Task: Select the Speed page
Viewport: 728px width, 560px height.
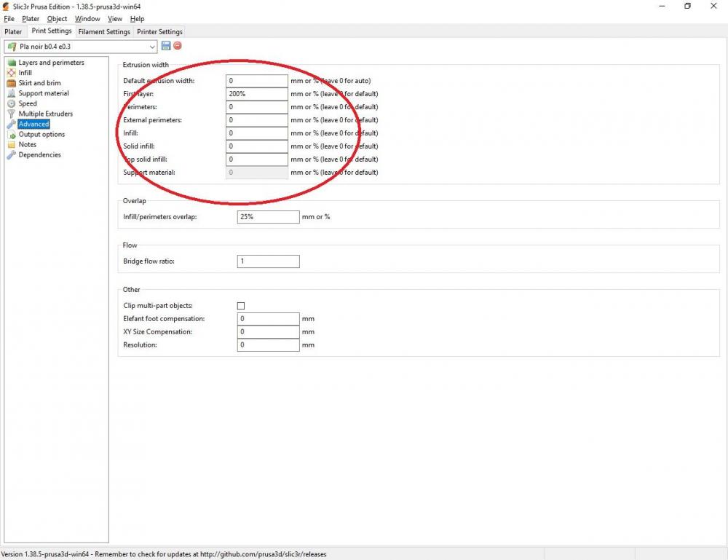Action: pyautogui.click(x=28, y=103)
